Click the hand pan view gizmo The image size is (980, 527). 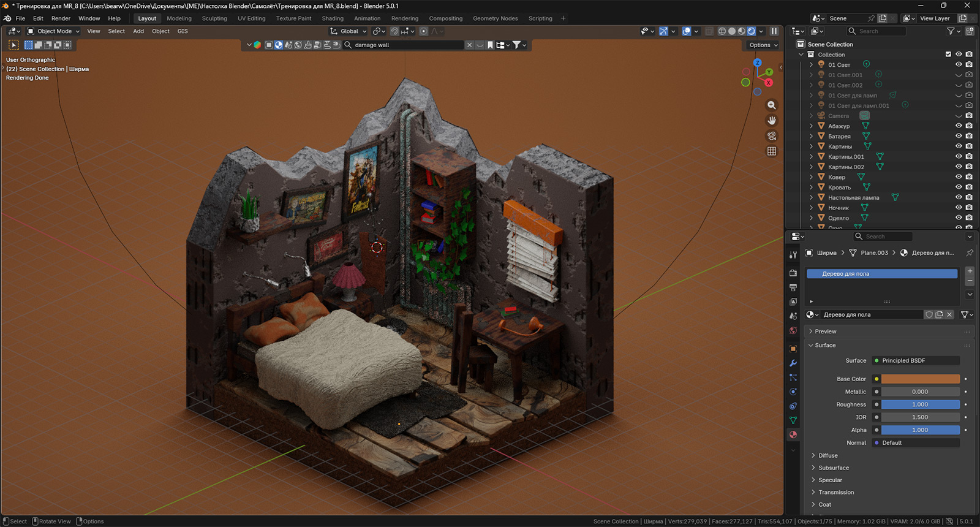(772, 121)
